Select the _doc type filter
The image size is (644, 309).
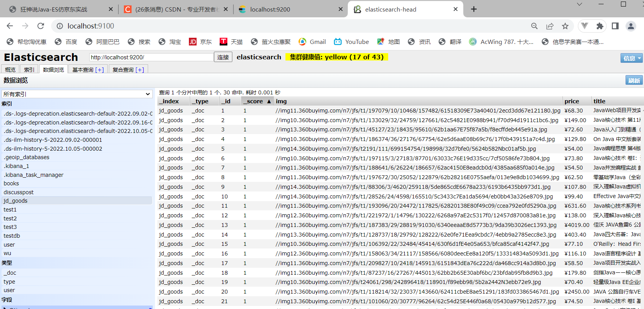coord(77,273)
